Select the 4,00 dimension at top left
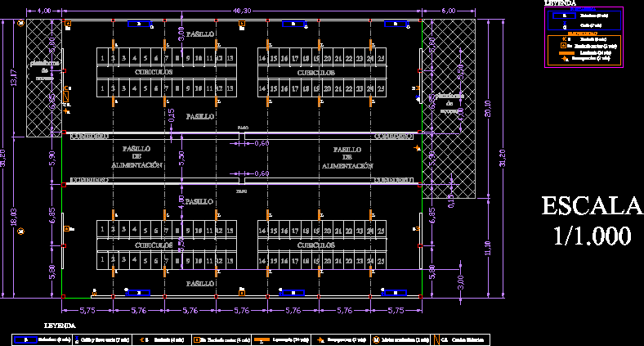This screenshot has height=346, width=644. [x=44, y=11]
